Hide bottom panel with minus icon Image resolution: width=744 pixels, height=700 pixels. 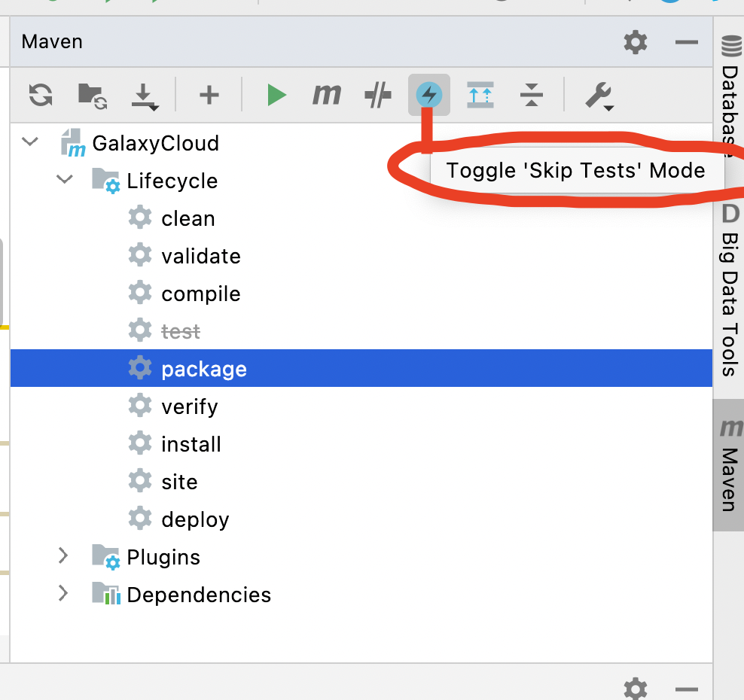click(x=686, y=689)
